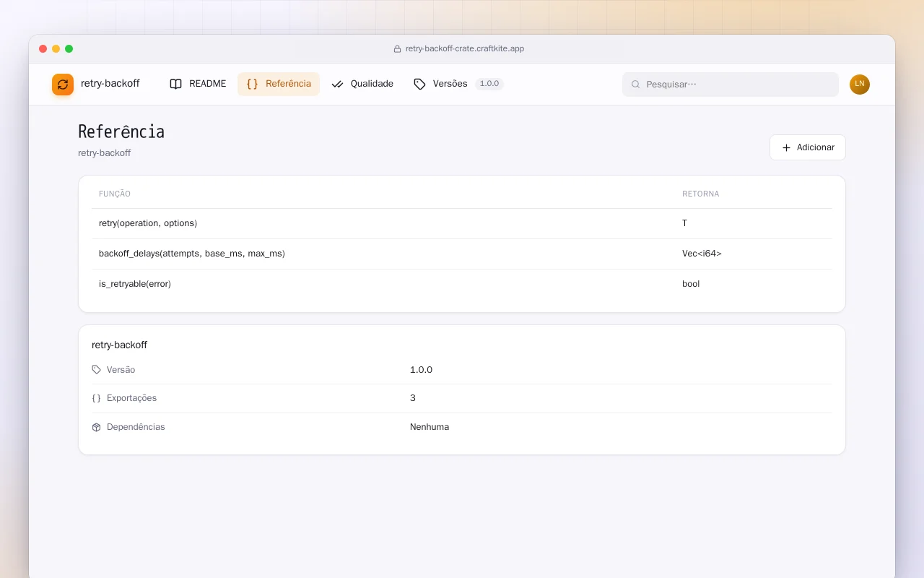924x578 pixels.
Task: Click the lock icon in address bar
Action: (397, 49)
